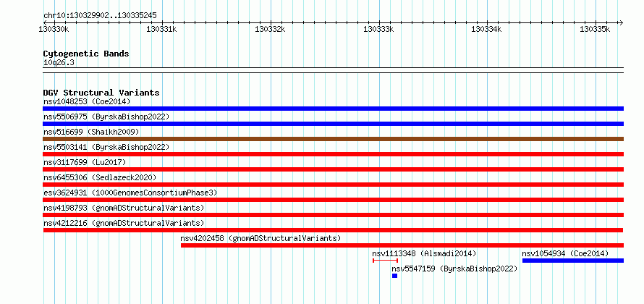The height and width of the screenshot is (304, 644).
Task: Select the blue bar under nsv1048253
Action: [333, 109]
